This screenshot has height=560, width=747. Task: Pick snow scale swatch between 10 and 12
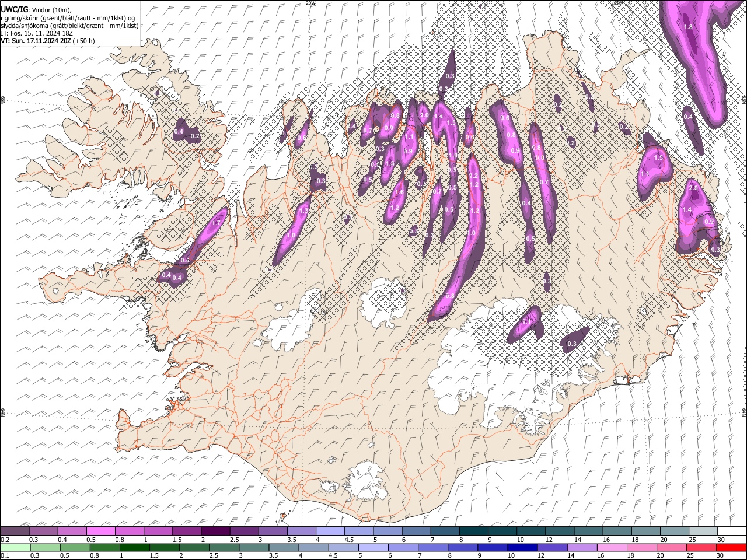[530, 531]
